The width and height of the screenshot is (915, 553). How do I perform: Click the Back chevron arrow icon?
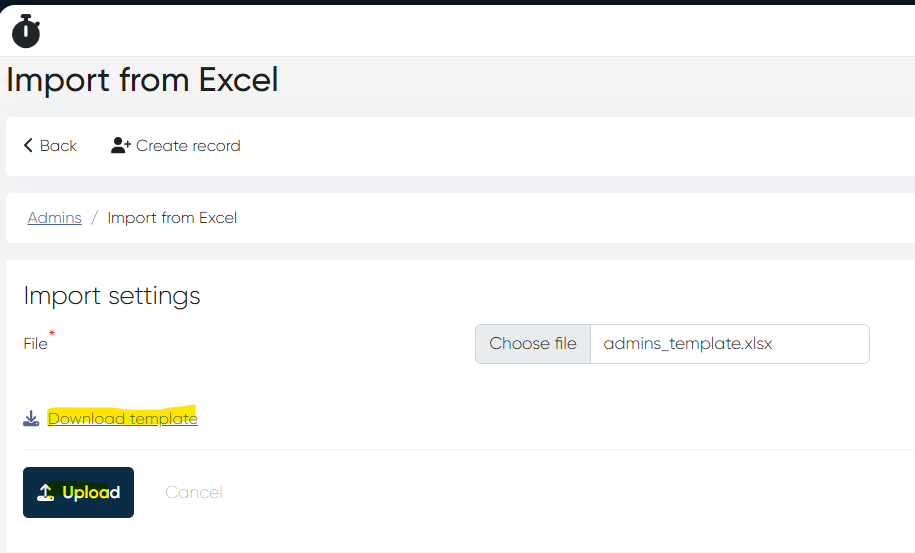point(28,146)
